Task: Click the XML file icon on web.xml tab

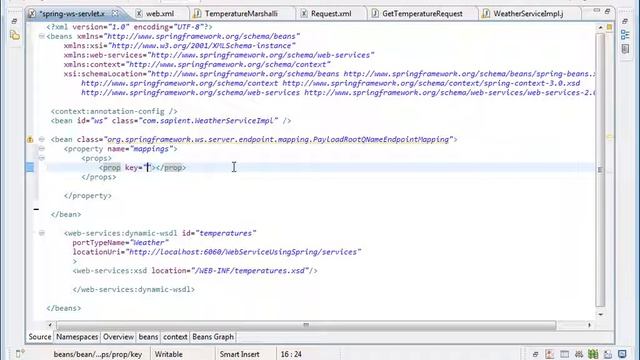Action: 139,13
